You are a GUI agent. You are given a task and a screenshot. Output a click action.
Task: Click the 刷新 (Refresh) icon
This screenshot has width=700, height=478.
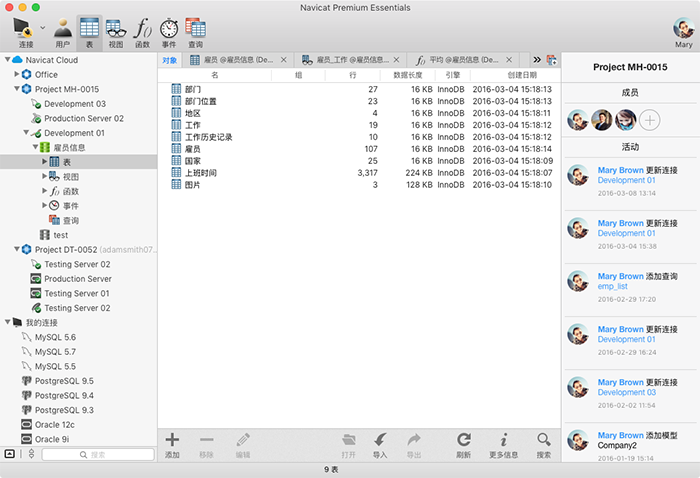coord(464,440)
